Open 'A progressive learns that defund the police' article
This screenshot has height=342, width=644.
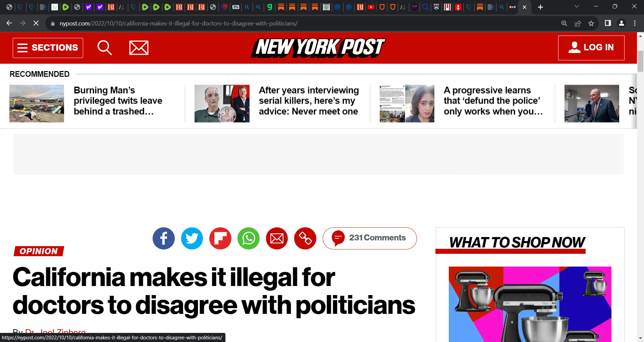click(493, 101)
